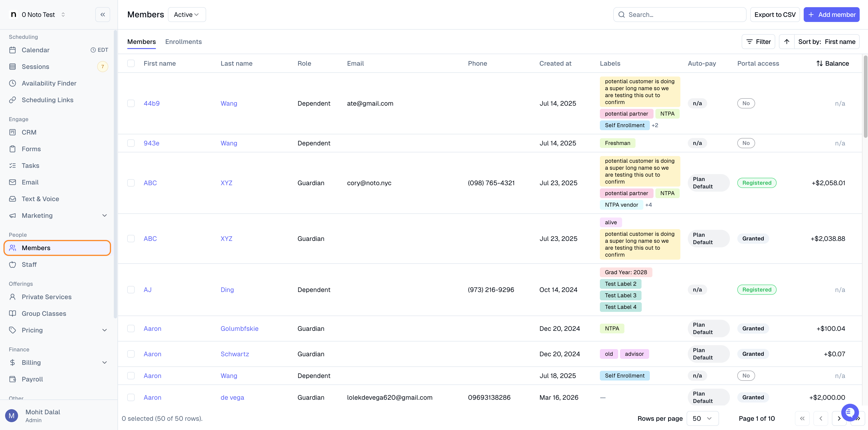Viewport: 868px width, 430px height.
Task: Focus the Search input field
Action: 680,15
